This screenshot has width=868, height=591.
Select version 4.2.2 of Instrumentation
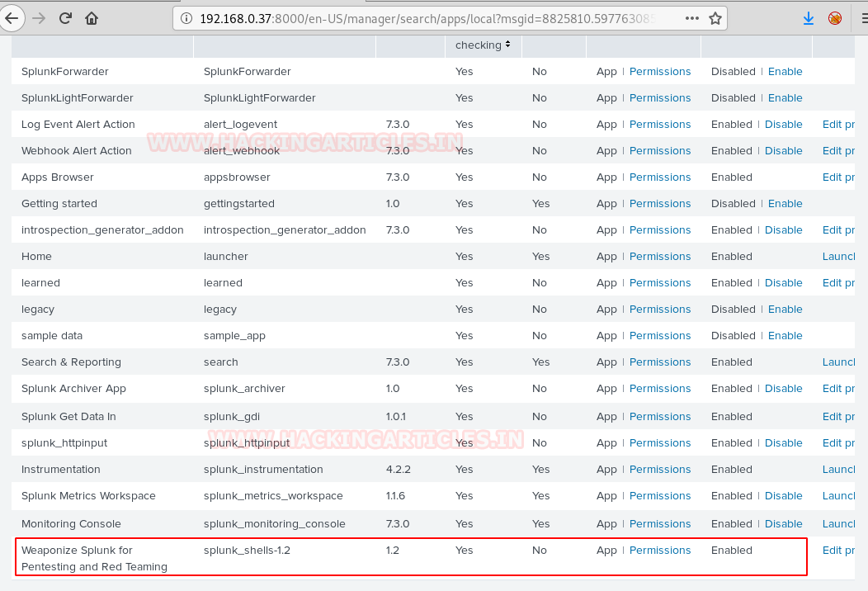point(398,470)
